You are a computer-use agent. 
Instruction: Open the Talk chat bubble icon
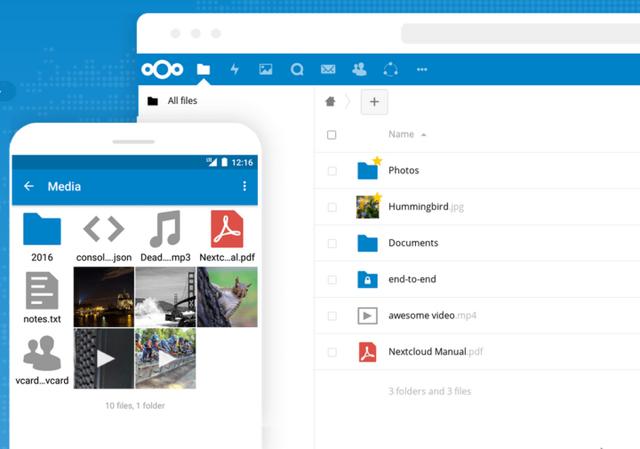pyautogui.click(x=297, y=70)
